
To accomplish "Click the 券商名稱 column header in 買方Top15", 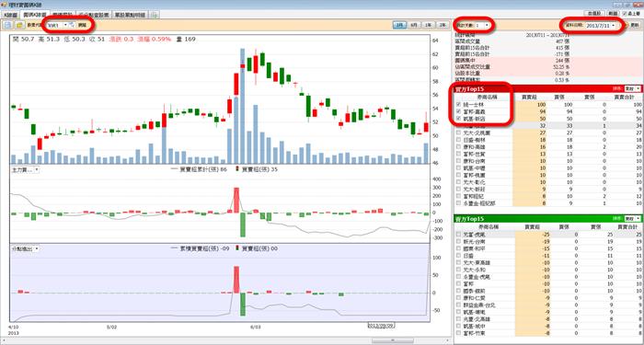I will pyautogui.click(x=487, y=98).
